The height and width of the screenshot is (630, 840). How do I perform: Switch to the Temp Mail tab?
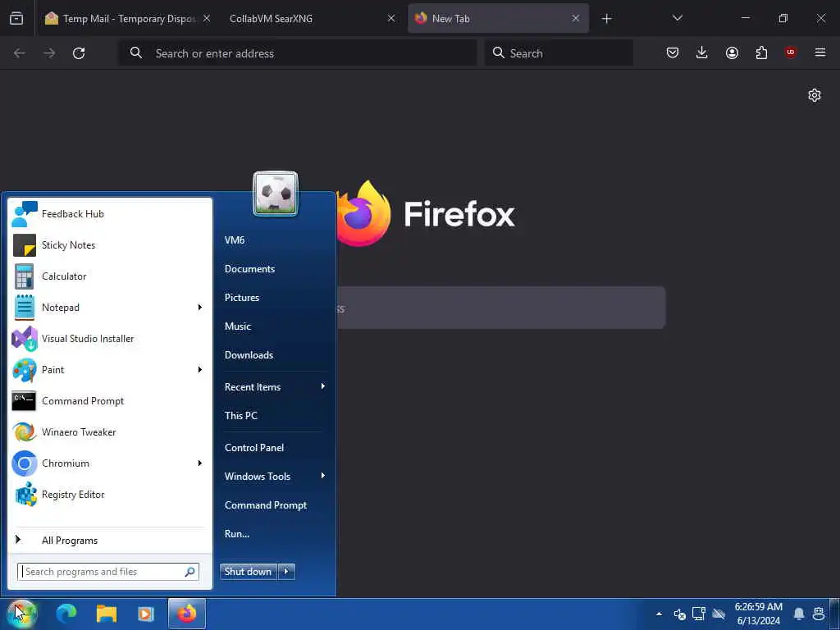click(x=121, y=19)
